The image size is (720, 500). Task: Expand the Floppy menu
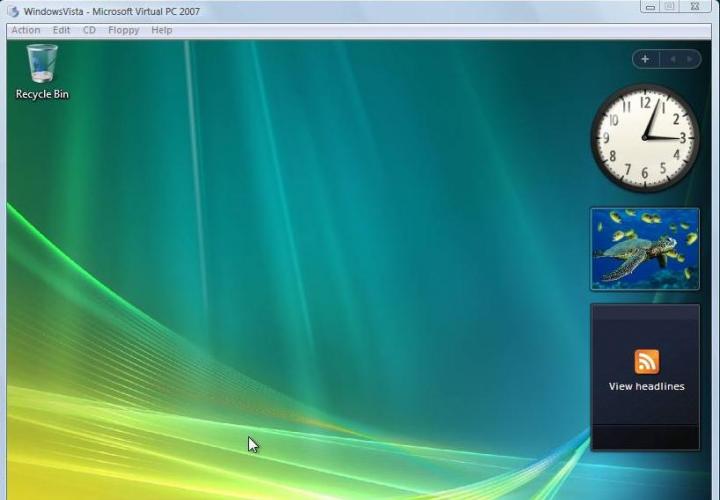124,30
